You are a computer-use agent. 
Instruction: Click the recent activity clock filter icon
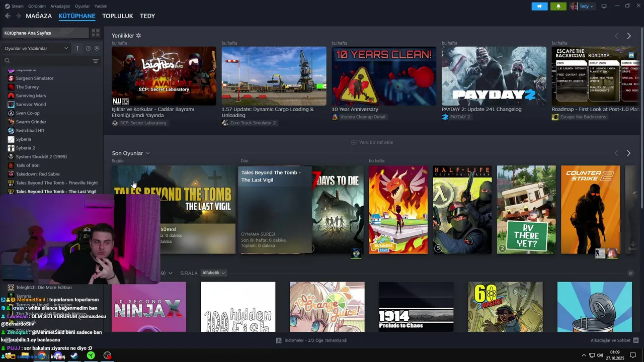(88, 48)
